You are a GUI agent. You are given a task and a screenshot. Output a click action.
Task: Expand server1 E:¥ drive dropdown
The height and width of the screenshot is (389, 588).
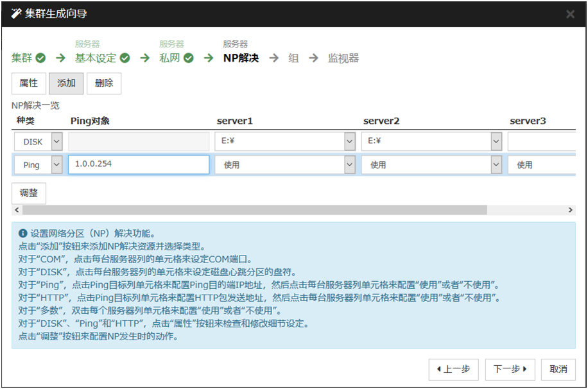(349, 141)
